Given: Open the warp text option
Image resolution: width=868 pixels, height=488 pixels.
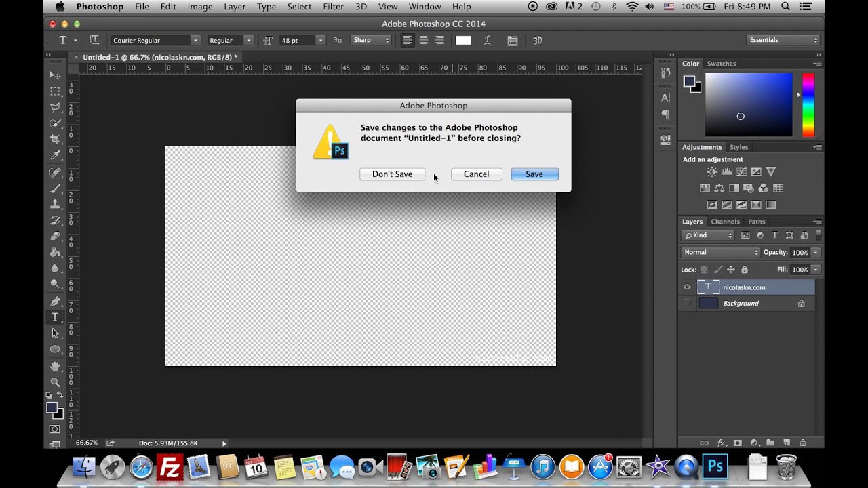Looking at the screenshot, I should (x=487, y=41).
